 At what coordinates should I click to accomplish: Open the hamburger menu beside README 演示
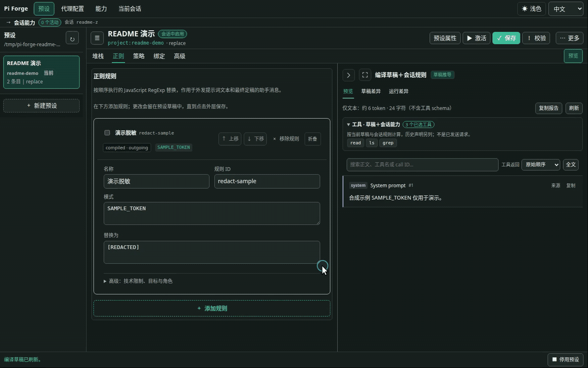pos(97,38)
